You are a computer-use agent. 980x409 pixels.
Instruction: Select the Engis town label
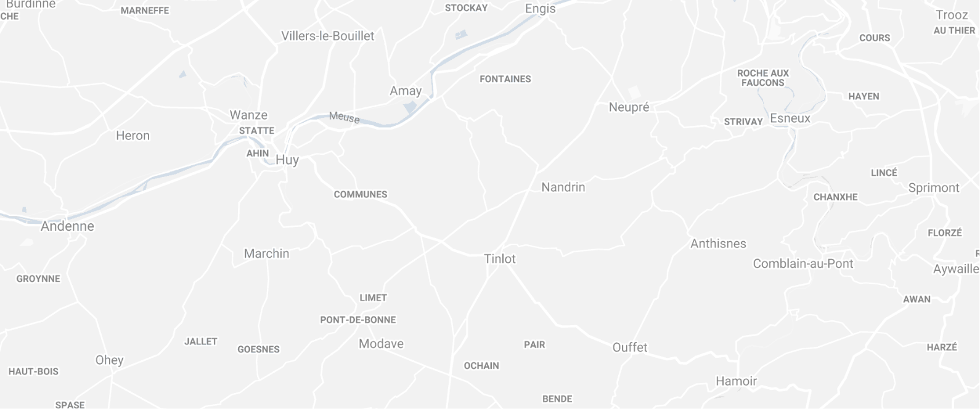540,9
